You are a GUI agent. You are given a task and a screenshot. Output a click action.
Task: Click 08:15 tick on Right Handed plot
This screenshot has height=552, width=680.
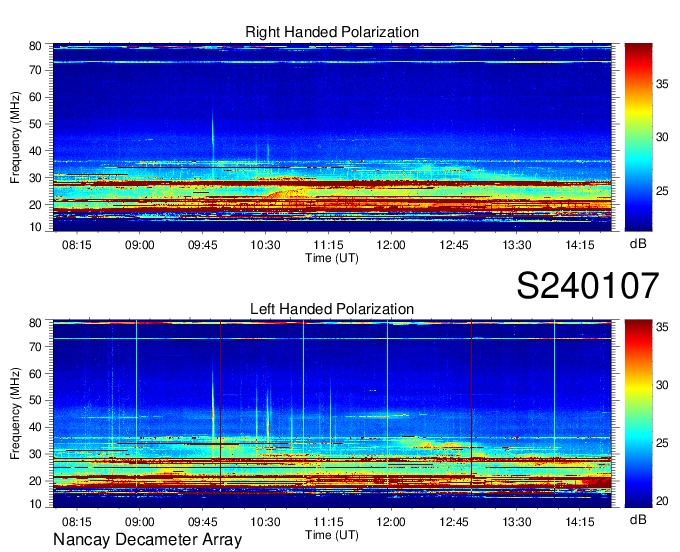pyautogui.click(x=77, y=245)
